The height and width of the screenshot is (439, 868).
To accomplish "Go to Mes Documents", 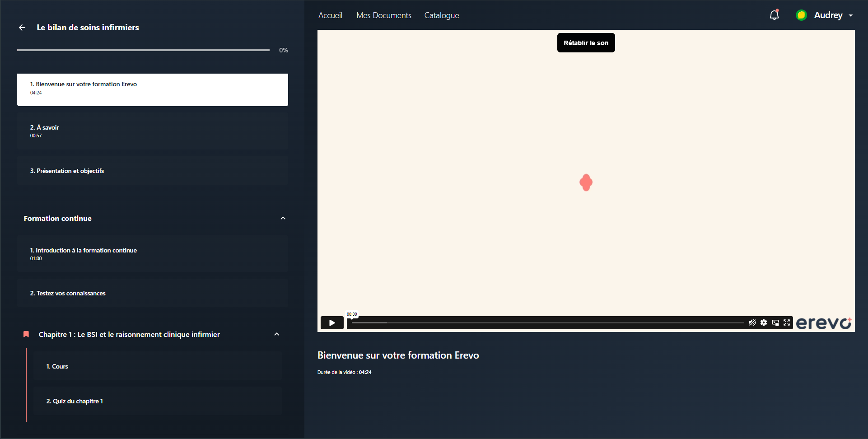I will point(384,15).
